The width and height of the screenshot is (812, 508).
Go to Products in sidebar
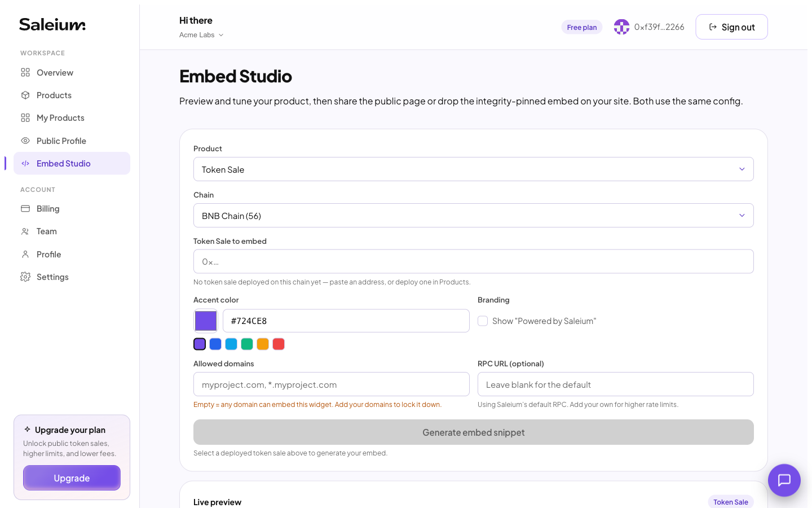(72, 95)
